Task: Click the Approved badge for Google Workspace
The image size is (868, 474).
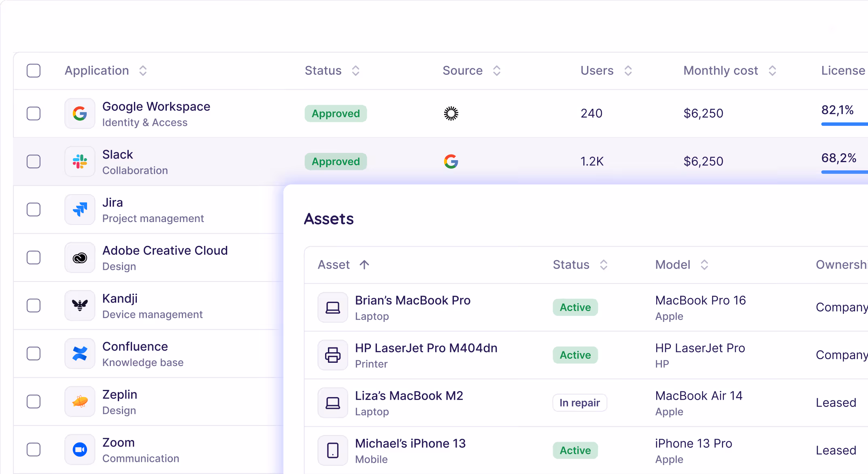Action: 336,114
